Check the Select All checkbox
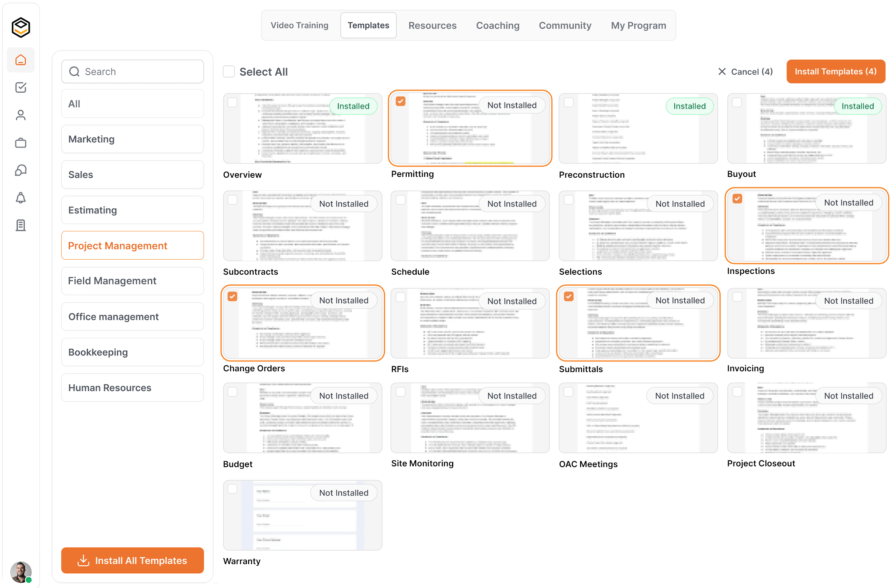 pyautogui.click(x=229, y=72)
